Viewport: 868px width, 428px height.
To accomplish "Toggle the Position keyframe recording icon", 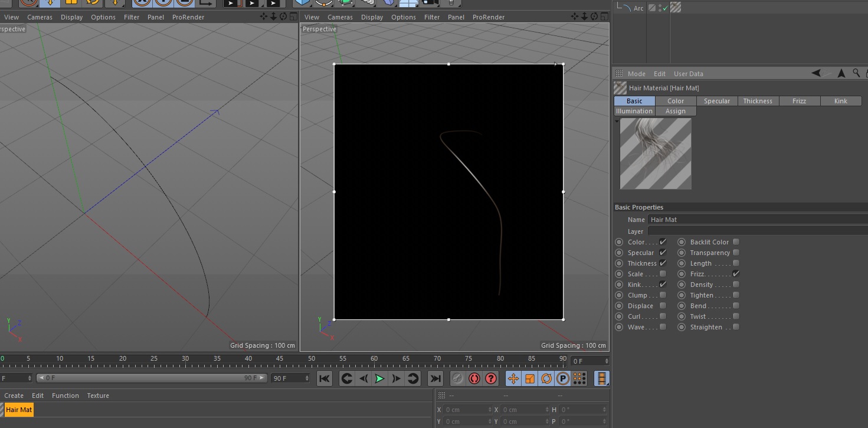I will point(513,378).
